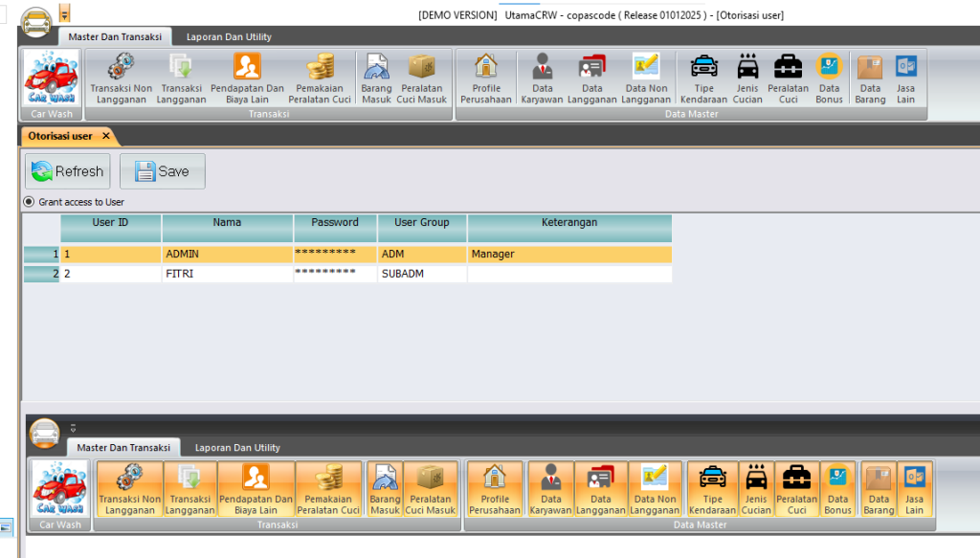Close the Otorisasi user tab
This screenshot has height=558, width=980.
pos(105,136)
